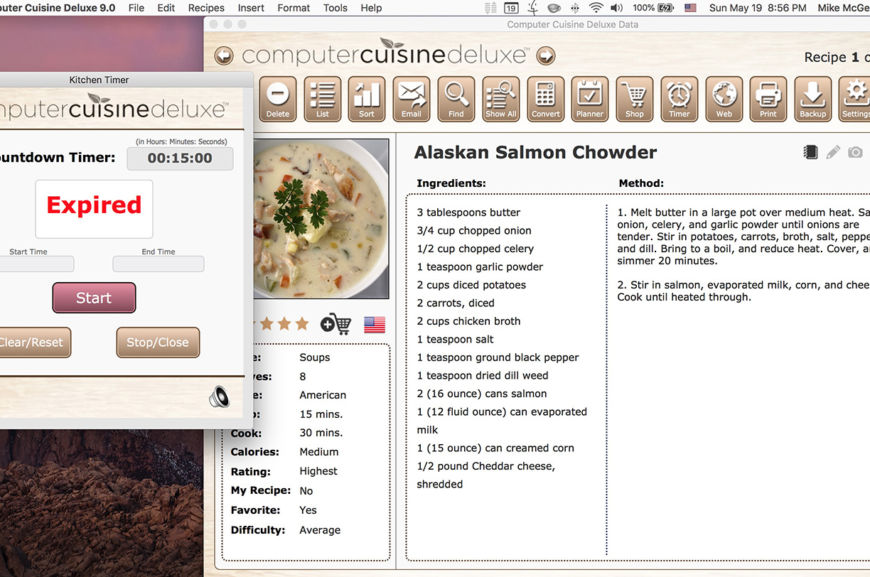Image resolution: width=870 pixels, height=577 pixels.
Task: Open Settings gear in the toolbar
Action: (x=855, y=99)
